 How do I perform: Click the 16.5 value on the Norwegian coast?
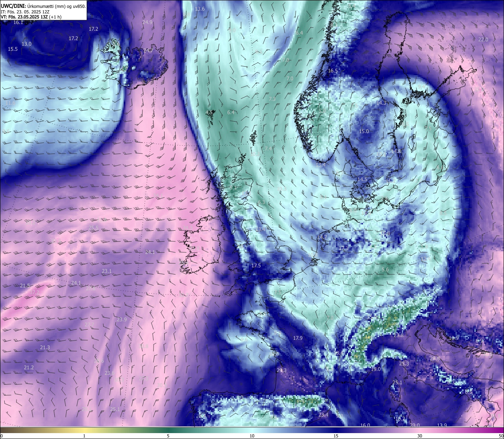pyautogui.click(x=333, y=71)
